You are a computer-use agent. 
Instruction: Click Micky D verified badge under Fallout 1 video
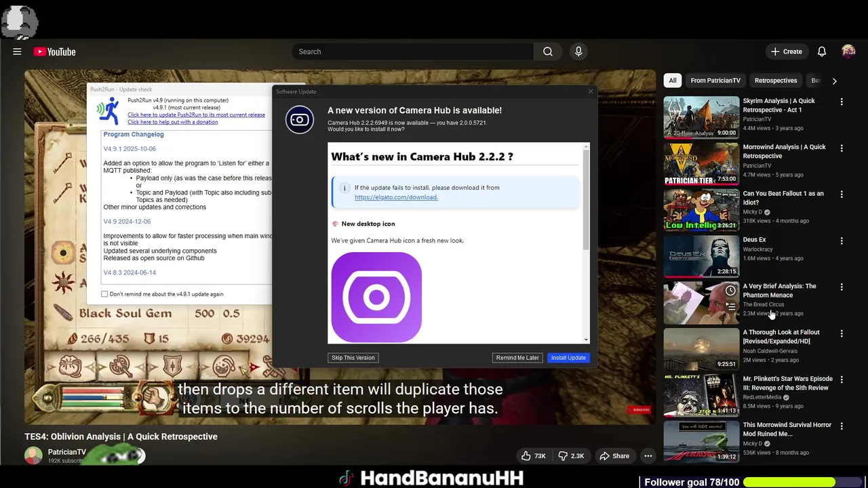click(767, 212)
